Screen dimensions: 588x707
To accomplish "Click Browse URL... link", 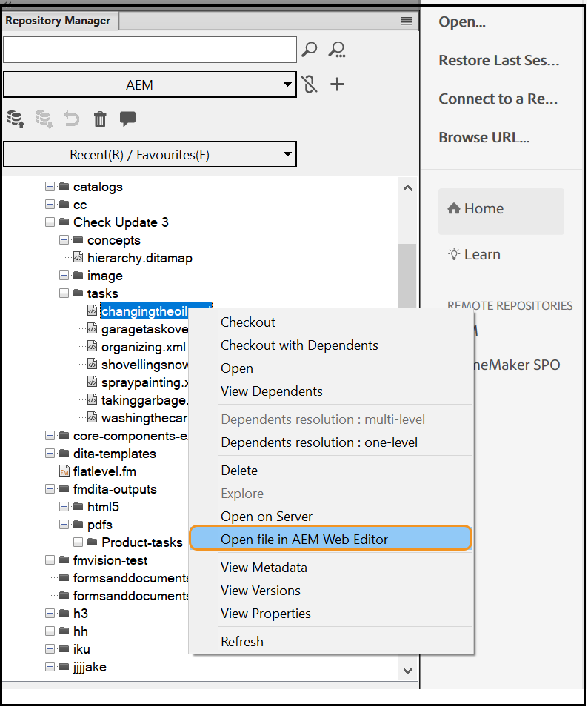I will tap(484, 137).
